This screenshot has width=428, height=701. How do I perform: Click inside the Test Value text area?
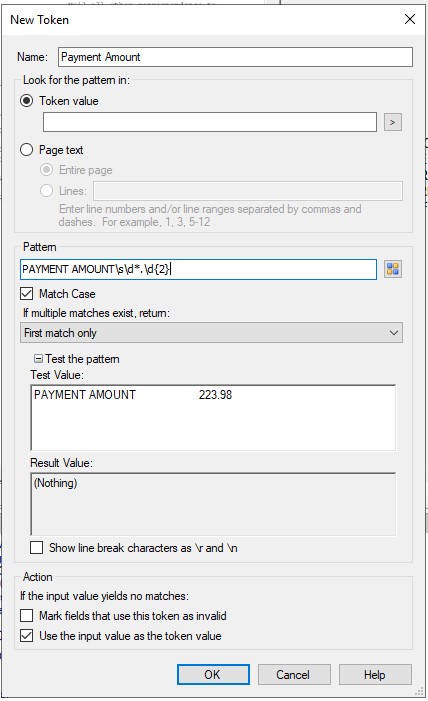(213, 418)
